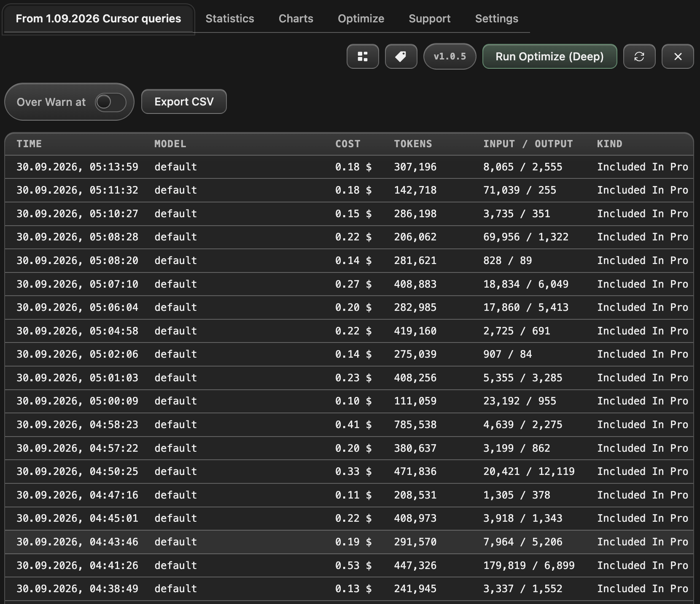Open the grid layout view icon
700x604 pixels.
pyautogui.click(x=363, y=57)
